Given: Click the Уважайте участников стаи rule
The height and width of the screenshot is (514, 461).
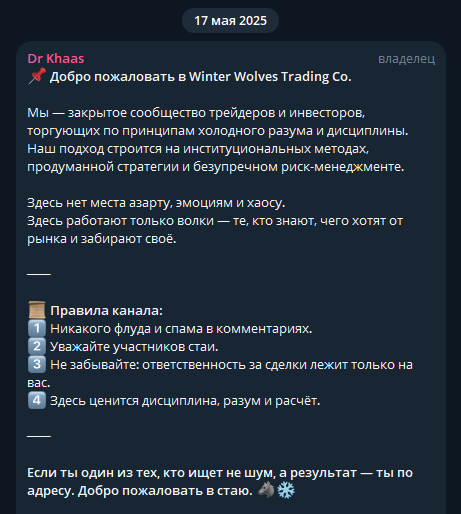Looking at the screenshot, I should point(134,347).
